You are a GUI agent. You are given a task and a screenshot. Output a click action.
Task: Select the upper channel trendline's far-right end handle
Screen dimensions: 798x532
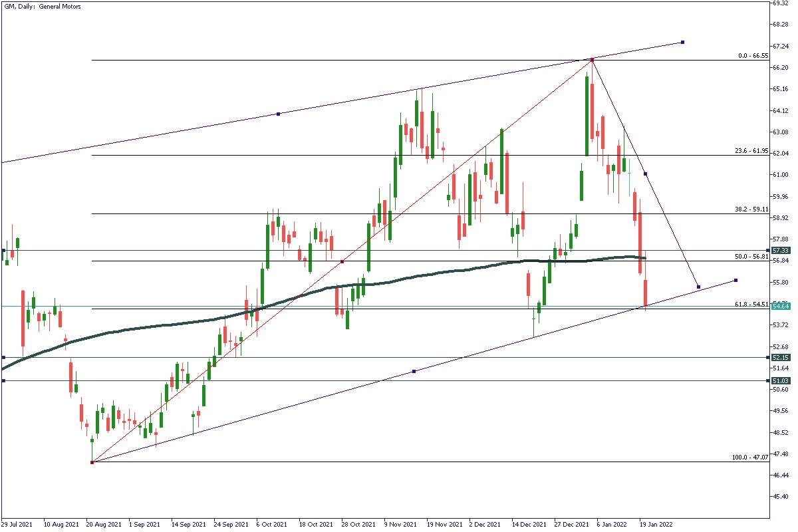(683, 43)
